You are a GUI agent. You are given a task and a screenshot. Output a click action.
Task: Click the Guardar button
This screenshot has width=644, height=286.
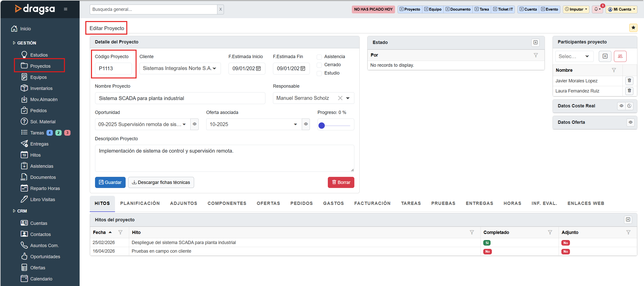pyautogui.click(x=110, y=182)
